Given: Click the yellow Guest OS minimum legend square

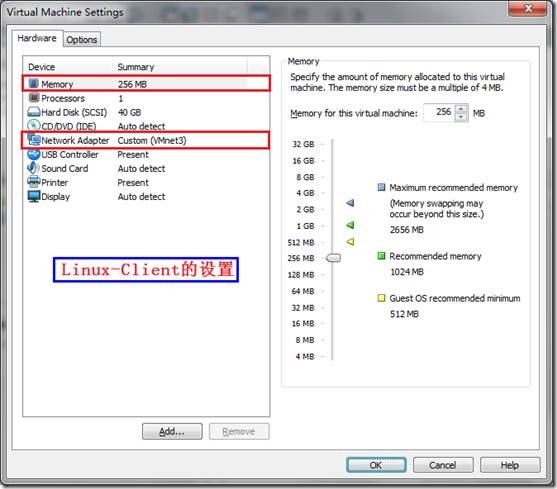Looking at the screenshot, I should [381, 298].
